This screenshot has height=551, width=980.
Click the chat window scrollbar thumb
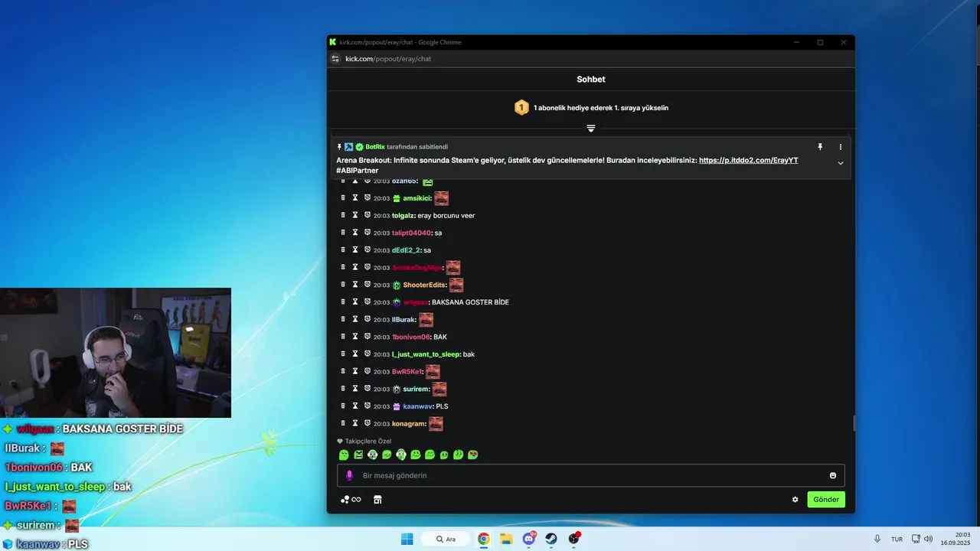point(854,423)
